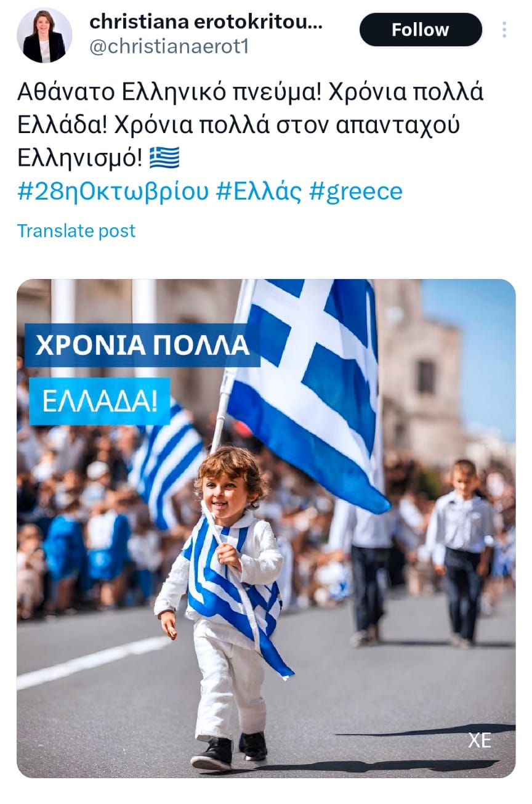Open the three-dot more options menu

point(504,30)
